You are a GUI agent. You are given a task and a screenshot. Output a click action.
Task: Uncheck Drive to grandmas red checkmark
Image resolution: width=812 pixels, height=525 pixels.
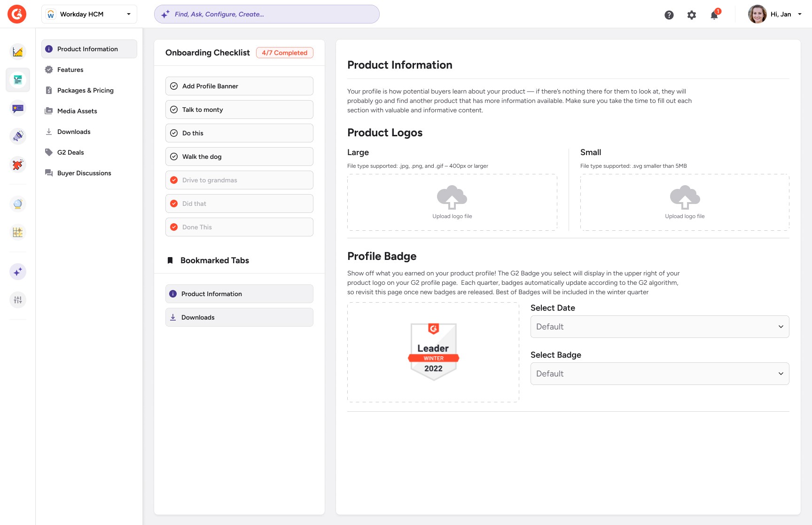(x=174, y=180)
